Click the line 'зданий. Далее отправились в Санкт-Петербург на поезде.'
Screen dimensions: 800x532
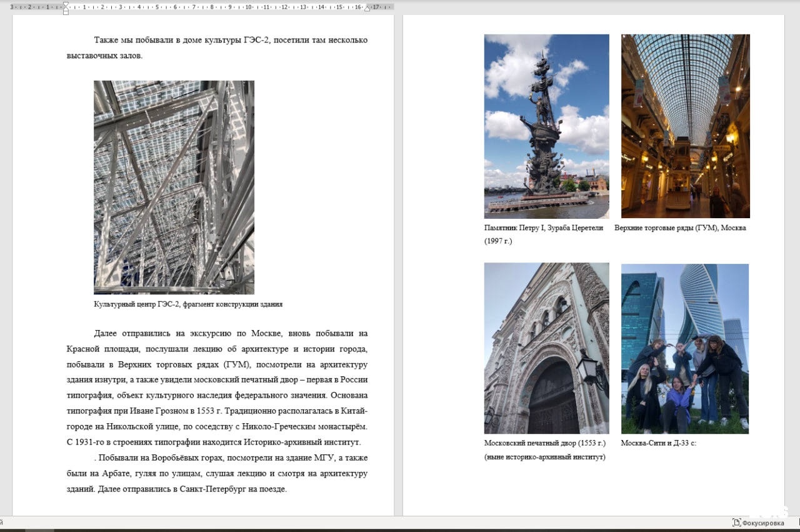click(x=177, y=489)
